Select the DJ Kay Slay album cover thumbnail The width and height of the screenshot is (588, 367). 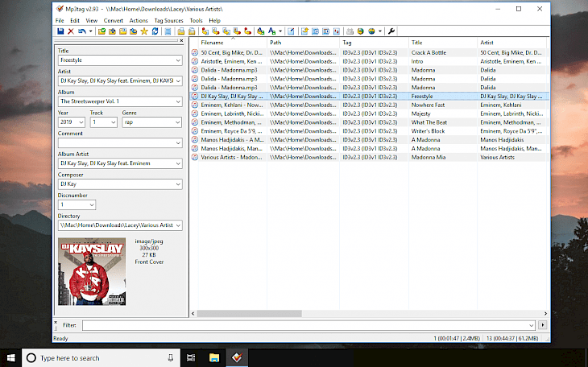[x=92, y=271]
